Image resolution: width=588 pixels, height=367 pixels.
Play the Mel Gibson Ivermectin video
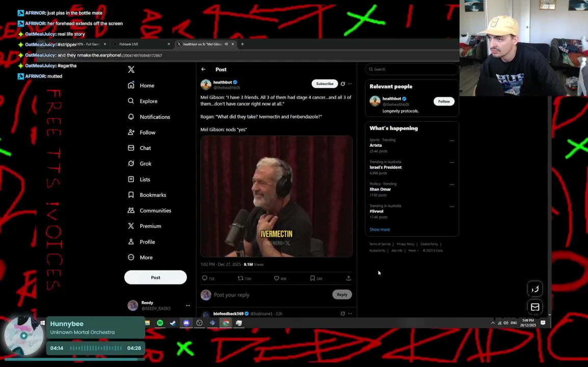point(276,196)
